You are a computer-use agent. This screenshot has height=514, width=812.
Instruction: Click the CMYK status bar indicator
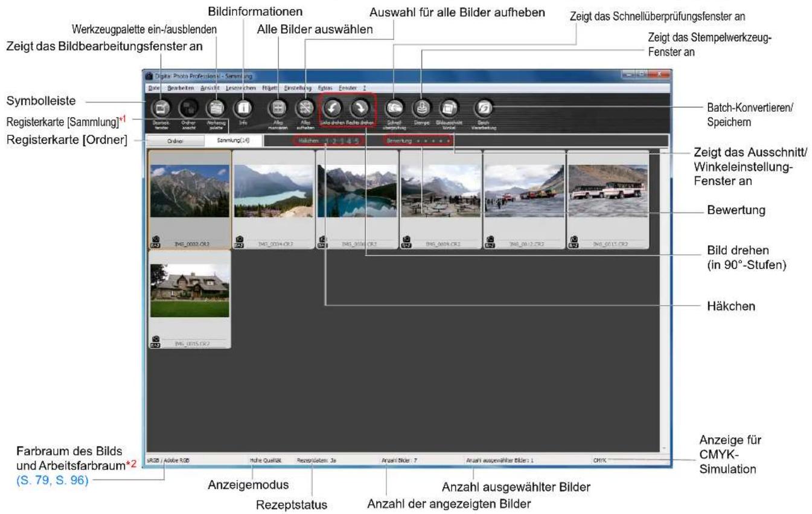[601, 460]
